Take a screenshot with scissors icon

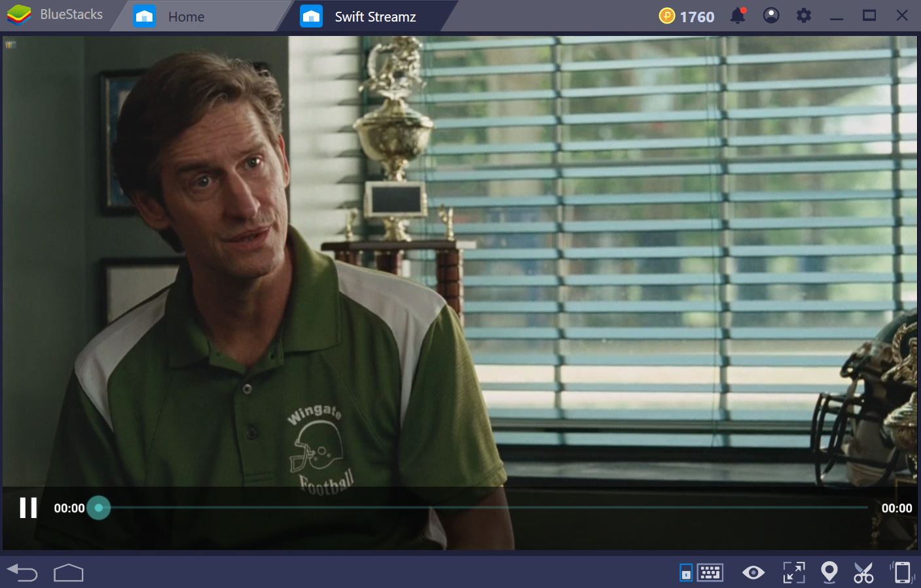click(x=863, y=573)
